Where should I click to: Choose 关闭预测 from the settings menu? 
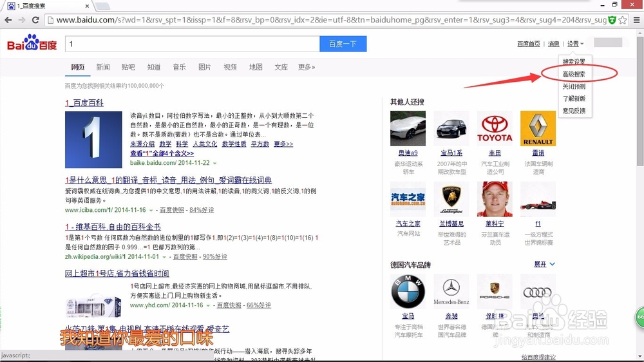(x=574, y=86)
